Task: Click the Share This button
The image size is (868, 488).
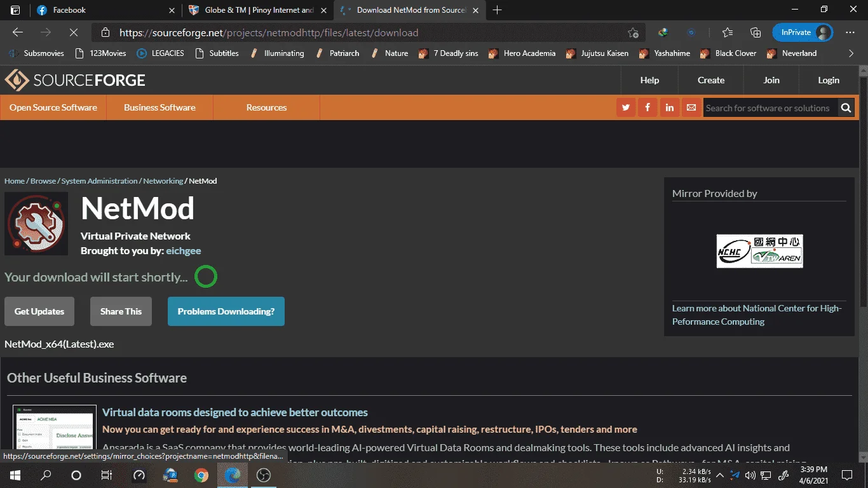Action: (x=121, y=311)
